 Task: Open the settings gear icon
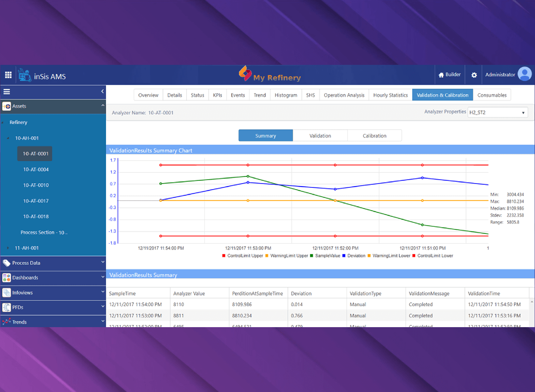click(474, 75)
